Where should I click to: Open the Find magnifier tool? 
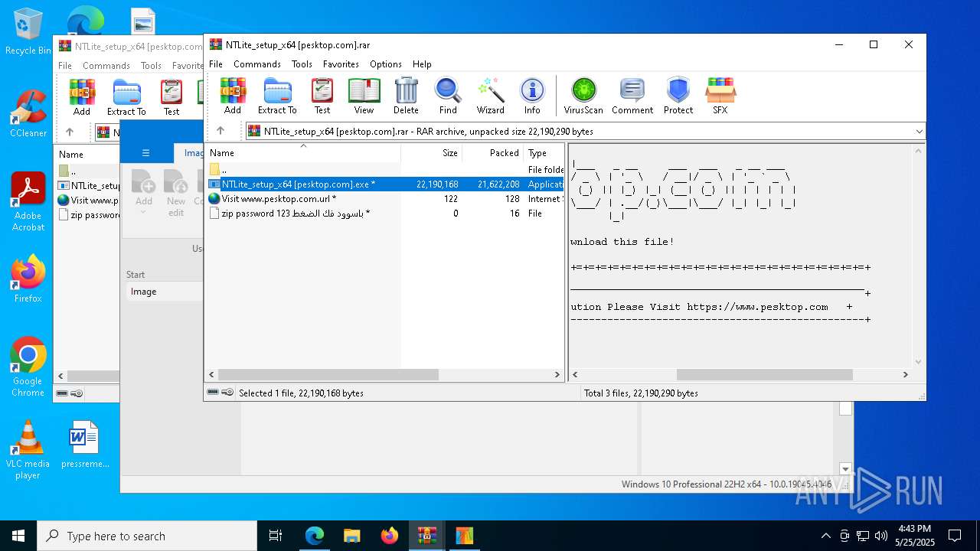(x=448, y=96)
